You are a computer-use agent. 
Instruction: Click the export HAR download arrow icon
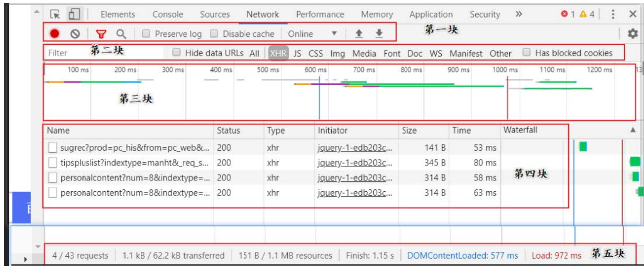(378, 34)
